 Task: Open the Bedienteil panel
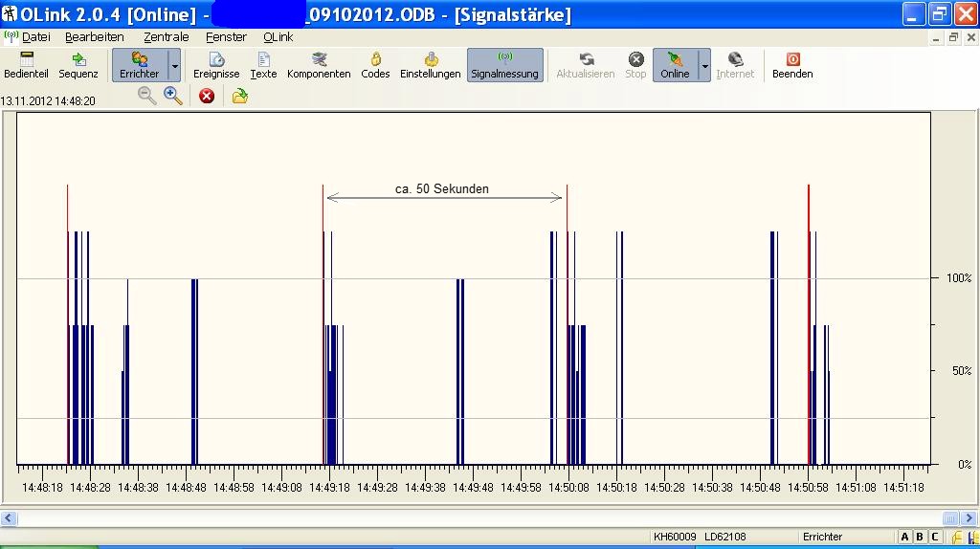pos(26,65)
